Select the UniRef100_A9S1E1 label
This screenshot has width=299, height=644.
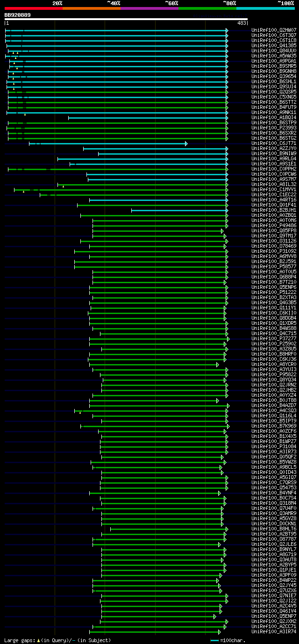point(274,164)
